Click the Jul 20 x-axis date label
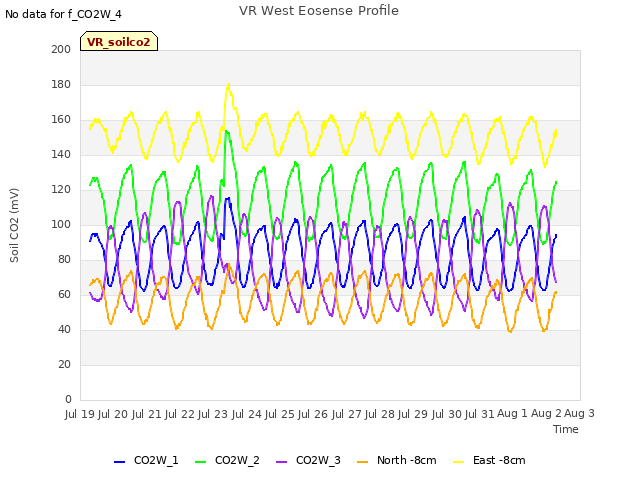 tap(113, 414)
